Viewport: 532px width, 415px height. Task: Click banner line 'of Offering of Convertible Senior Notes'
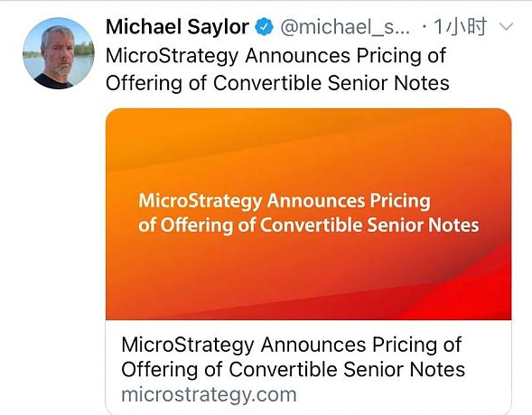point(308,226)
